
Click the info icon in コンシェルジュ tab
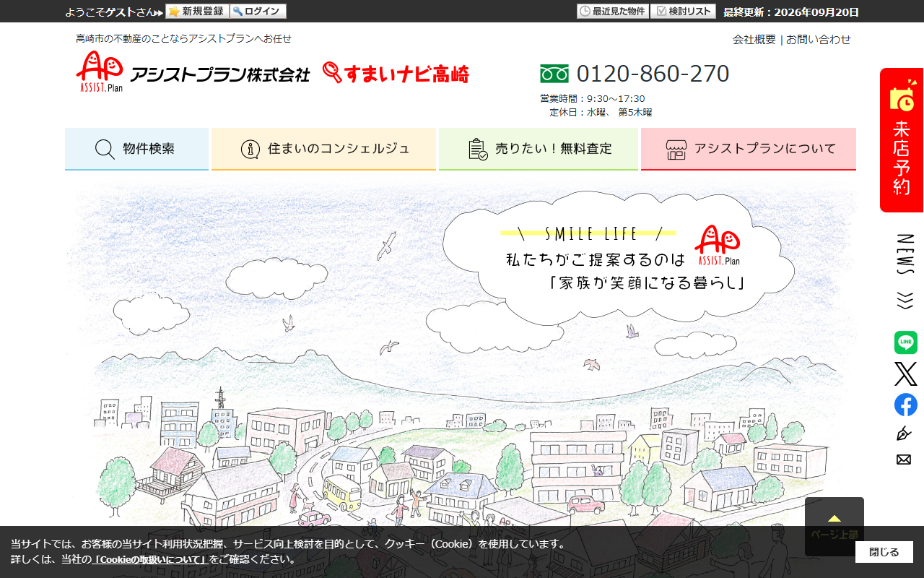point(250,150)
